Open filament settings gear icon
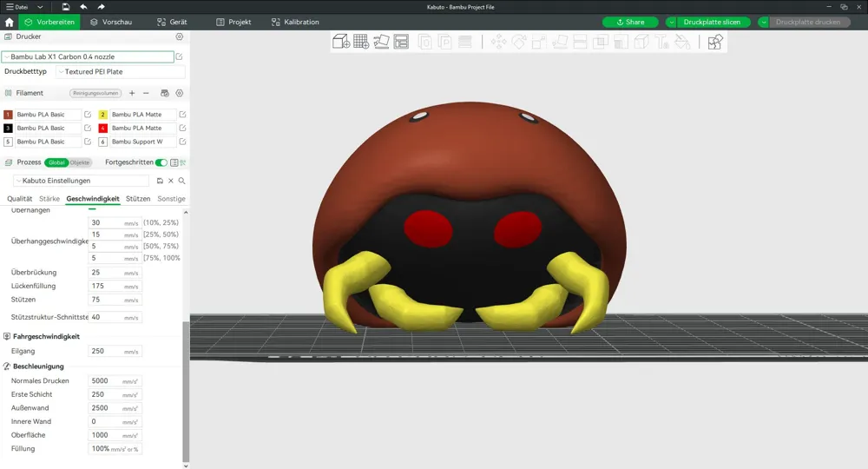This screenshot has height=469, width=868. 180,93
